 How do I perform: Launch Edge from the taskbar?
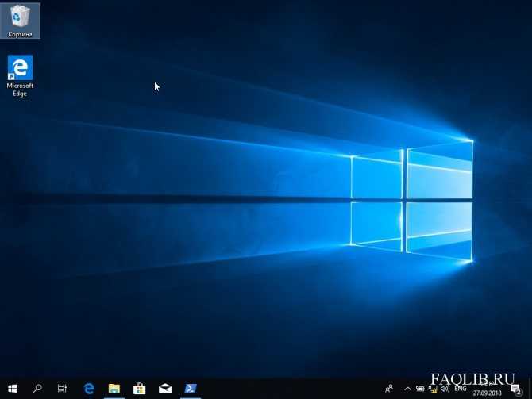[x=89, y=389]
